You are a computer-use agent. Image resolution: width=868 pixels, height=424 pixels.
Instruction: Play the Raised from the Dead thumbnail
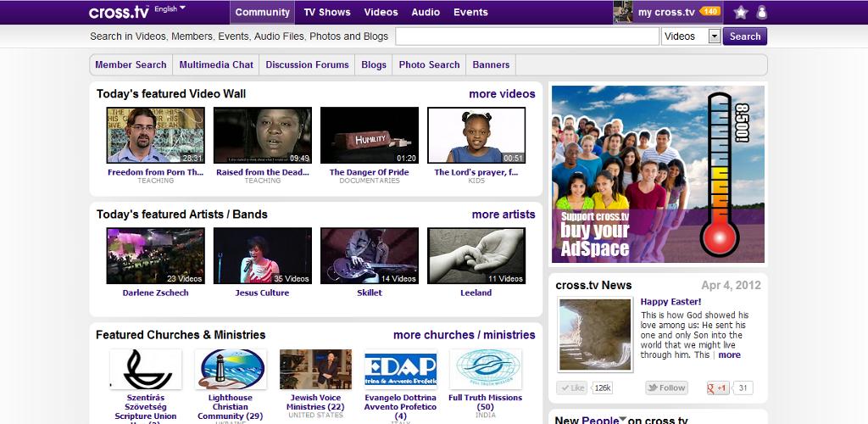[x=263, y=135]
